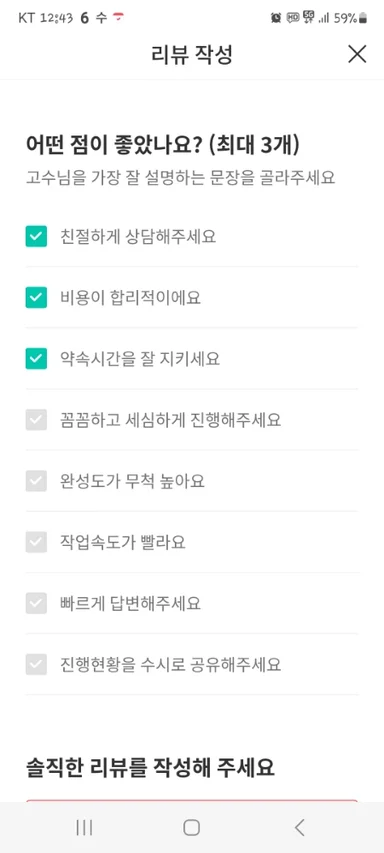Image resolution: width=384 pixels, height=853 pixels.
Task: Tap the review text input field
Action: click(192, 802)
